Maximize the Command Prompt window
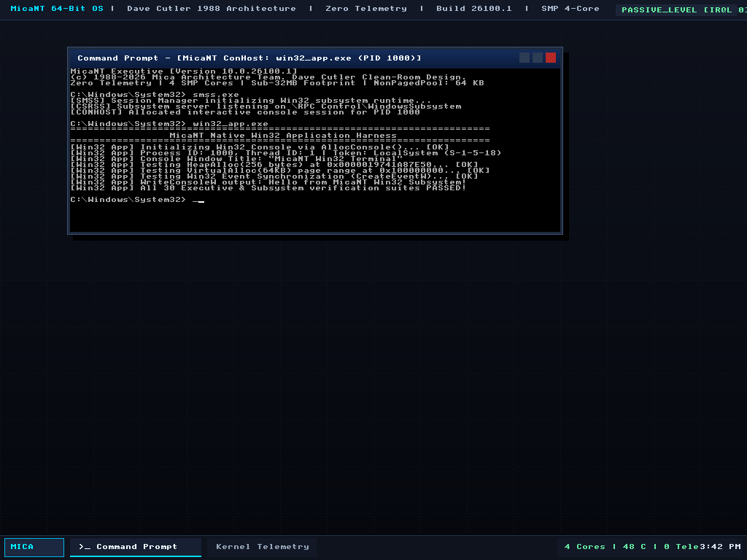This screenshot has width=747, height=560. 538,58
